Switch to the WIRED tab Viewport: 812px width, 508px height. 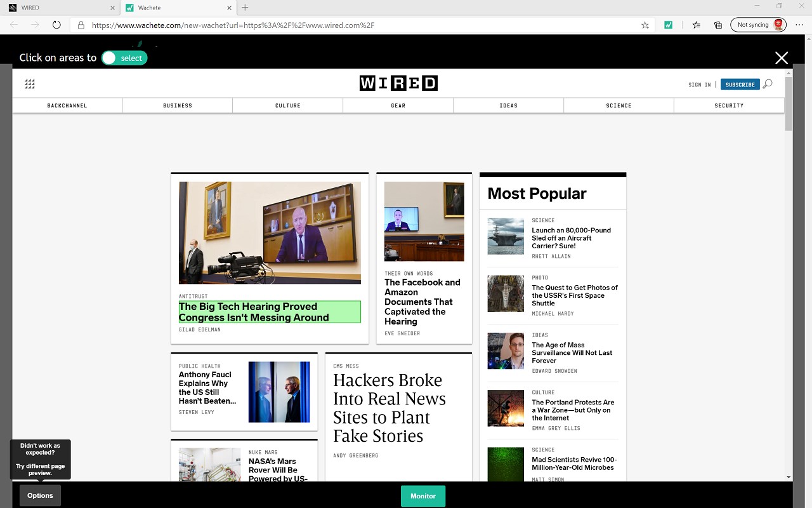click(61, 8)
